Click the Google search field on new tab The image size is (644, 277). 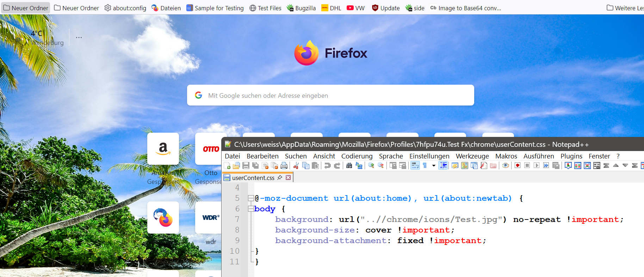click(x=330, y=95)
